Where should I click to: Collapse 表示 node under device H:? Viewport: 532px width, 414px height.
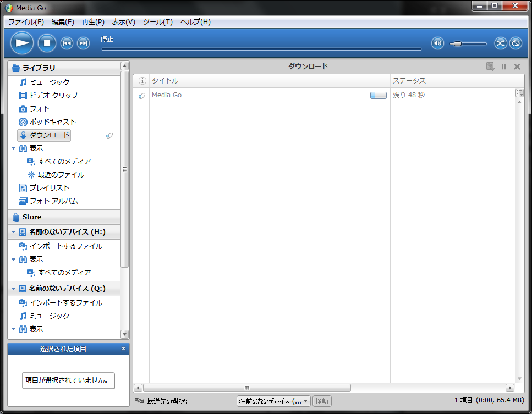pos(14,260)
